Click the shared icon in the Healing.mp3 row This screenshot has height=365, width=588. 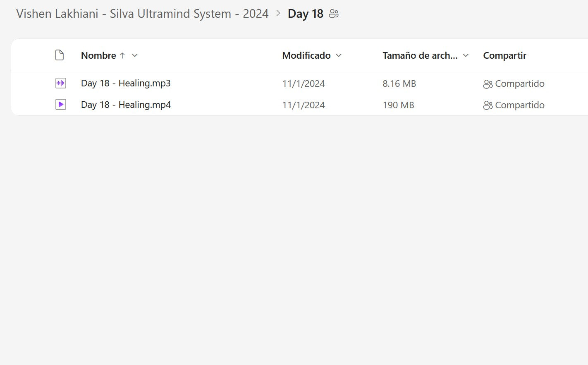(x=488, y=84)
